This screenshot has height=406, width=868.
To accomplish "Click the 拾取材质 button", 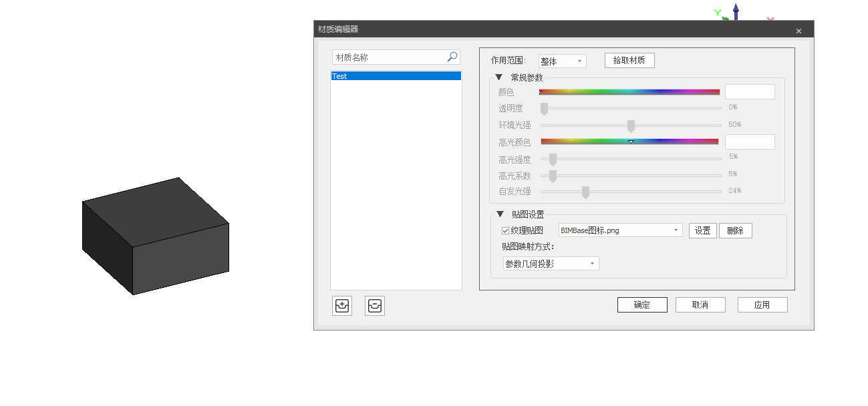I will 629,60.
